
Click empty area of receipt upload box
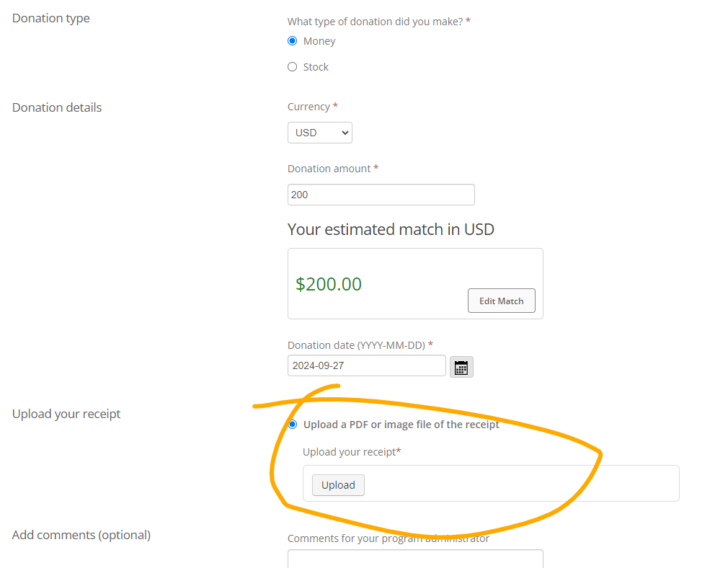click(520, 484)
